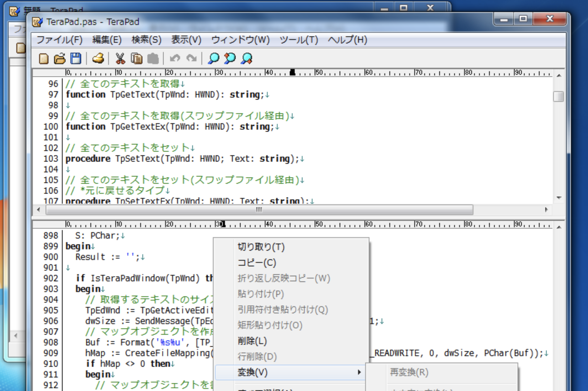Click upper pane horizontal scroll right arrow
588x391 pixels.
546,210
